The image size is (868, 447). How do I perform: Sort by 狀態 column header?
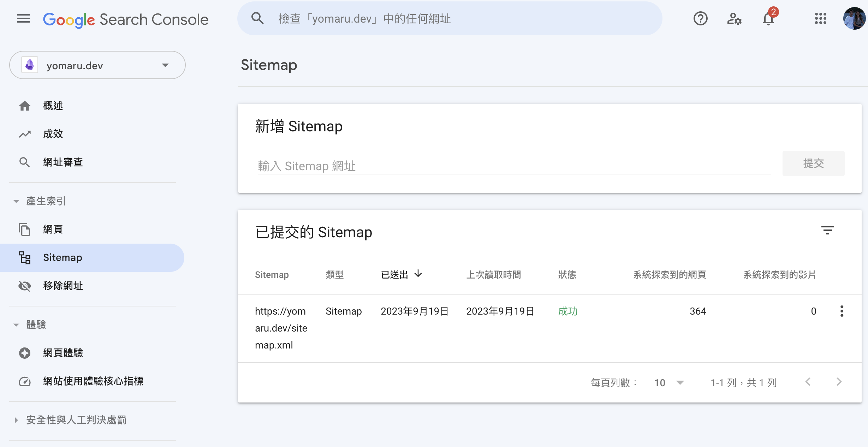click(x=567, y=275)
